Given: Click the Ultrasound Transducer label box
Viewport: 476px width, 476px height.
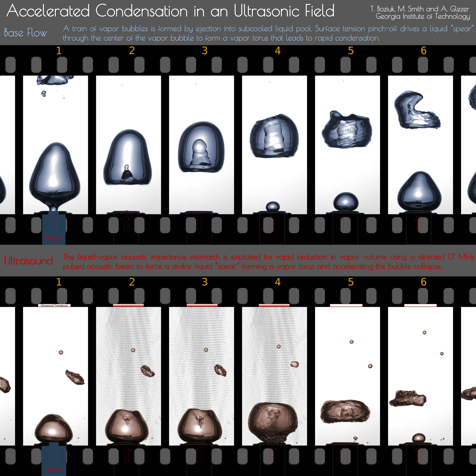Looking at the screenshot, I should (x=54, y=306).
